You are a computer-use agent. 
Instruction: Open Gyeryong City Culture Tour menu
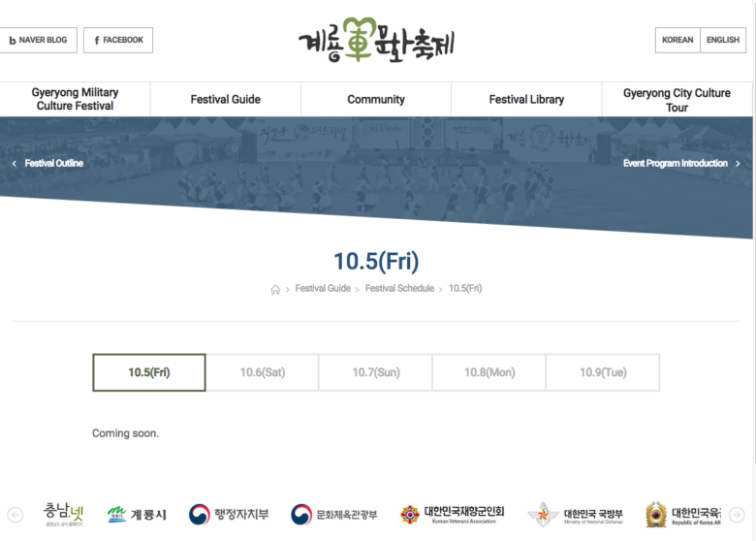677,100
